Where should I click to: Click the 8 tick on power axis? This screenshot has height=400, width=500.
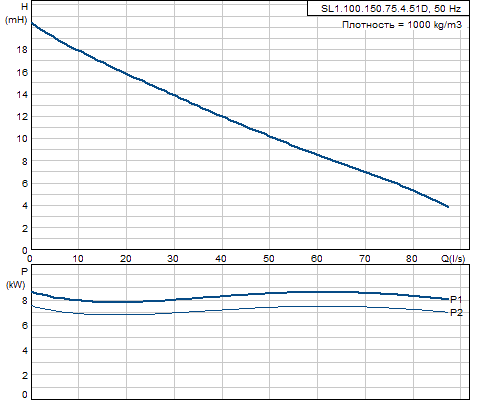tap(25, 300)
